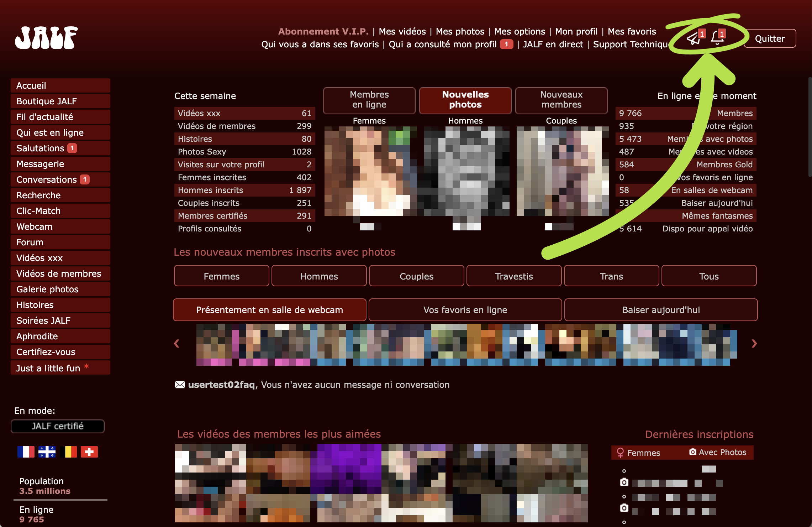This screenshot has width=812, height=527.
Task: Filter new members by Travestis
Action: tap(514, 276)
